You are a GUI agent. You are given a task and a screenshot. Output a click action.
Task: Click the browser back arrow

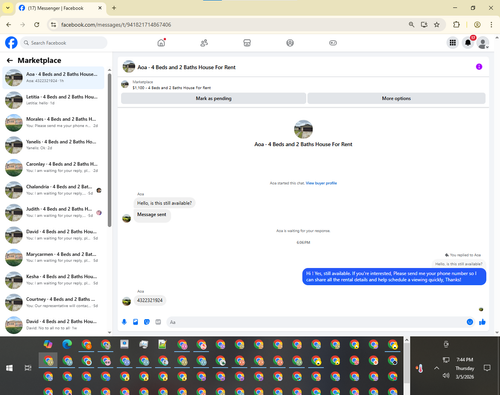point(9,25)
